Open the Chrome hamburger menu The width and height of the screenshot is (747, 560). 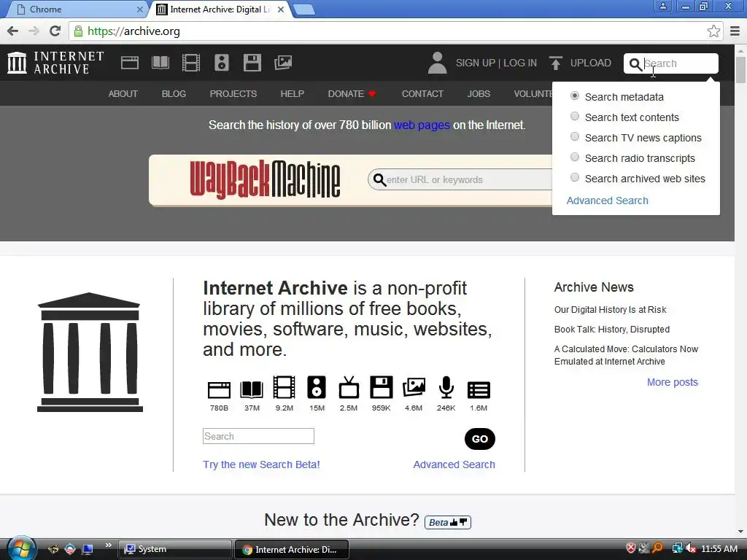click(x=735, y=31)
